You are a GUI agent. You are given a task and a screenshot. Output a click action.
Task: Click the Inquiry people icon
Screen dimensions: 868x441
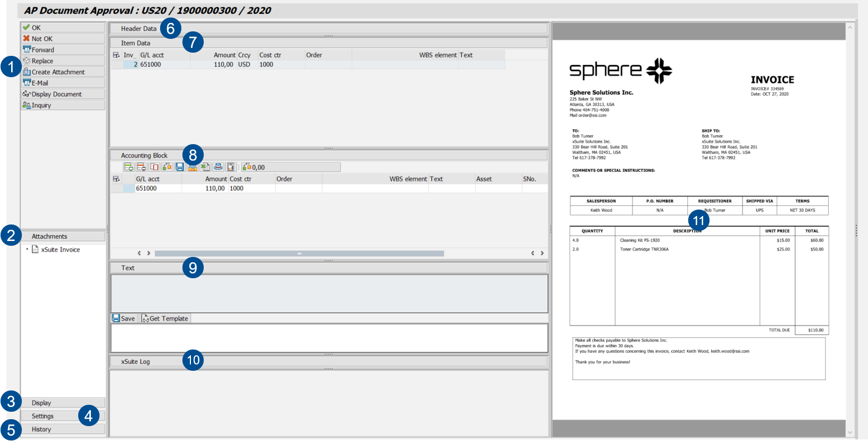point(27,105)
